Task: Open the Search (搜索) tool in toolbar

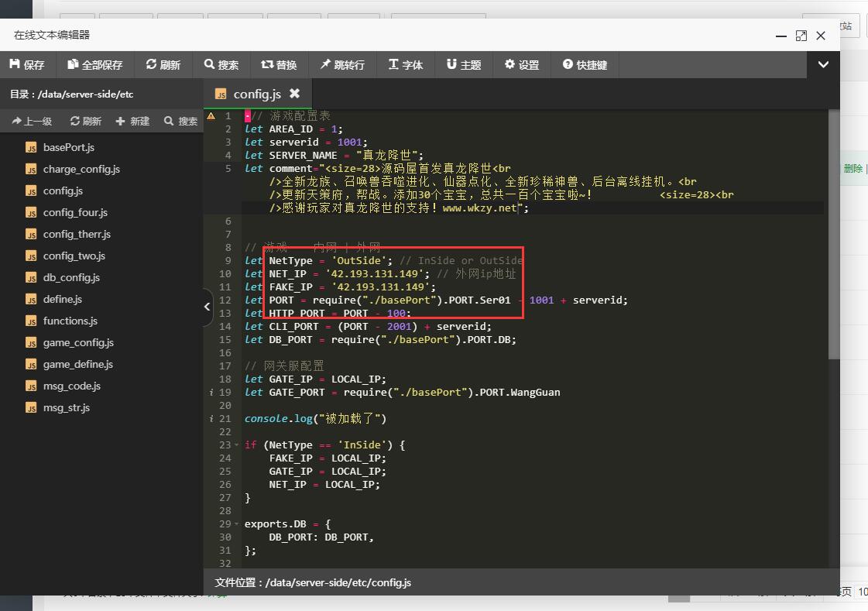Action: click(221, 65)
